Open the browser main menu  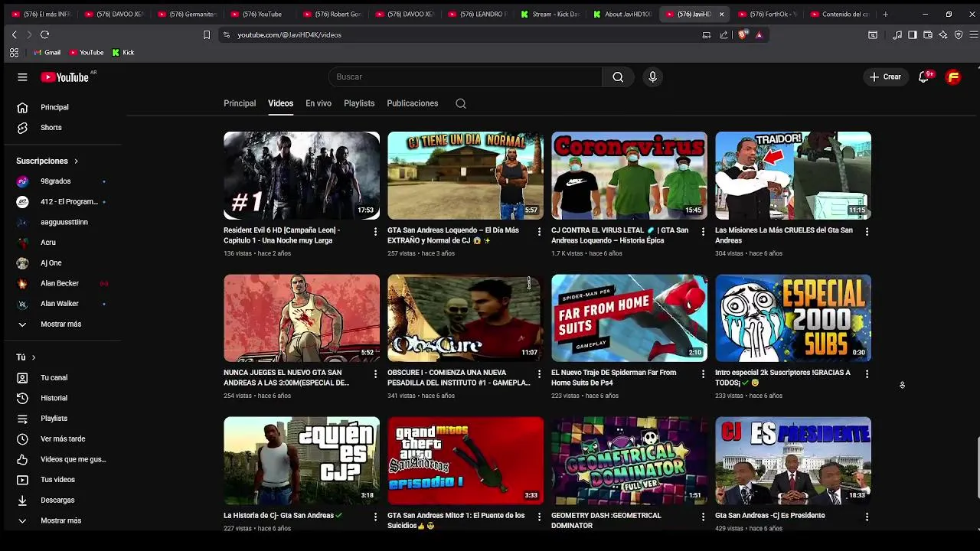coord(974,34)
